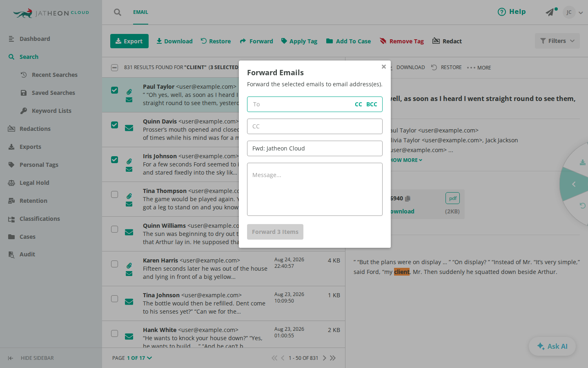Open the Filters dropdown

point(557,41)
